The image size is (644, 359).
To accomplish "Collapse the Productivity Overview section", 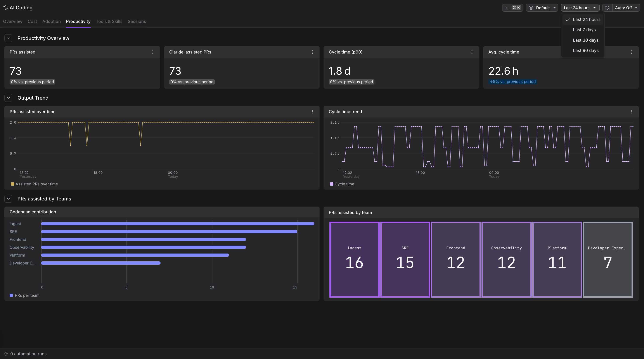I will [8, 38].
